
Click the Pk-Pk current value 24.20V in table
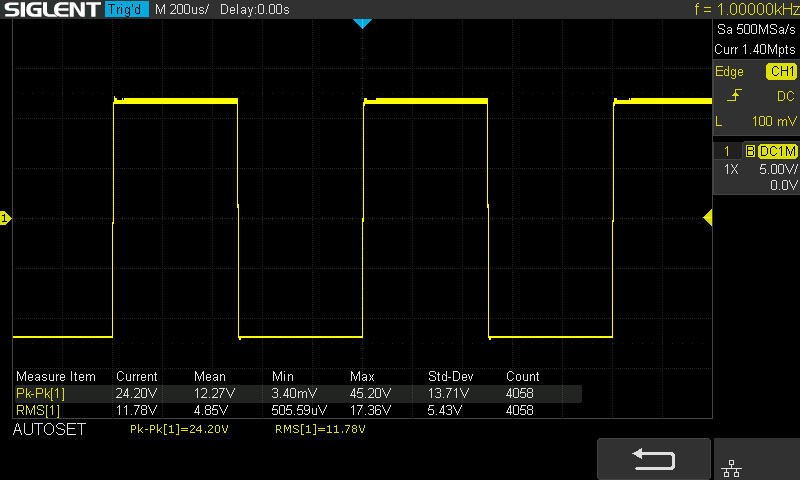pyautogui.click(x=136, y=394)
